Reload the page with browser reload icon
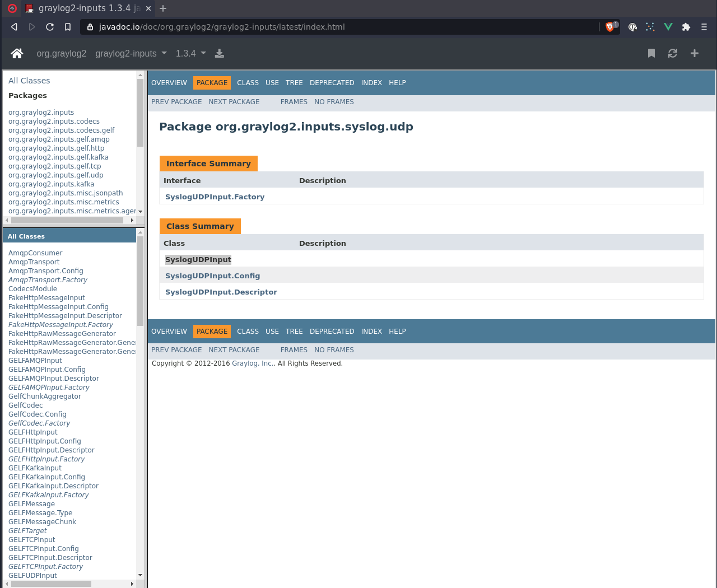The width and height of the screenshot is (717, 588). click(x=50, y=27)
